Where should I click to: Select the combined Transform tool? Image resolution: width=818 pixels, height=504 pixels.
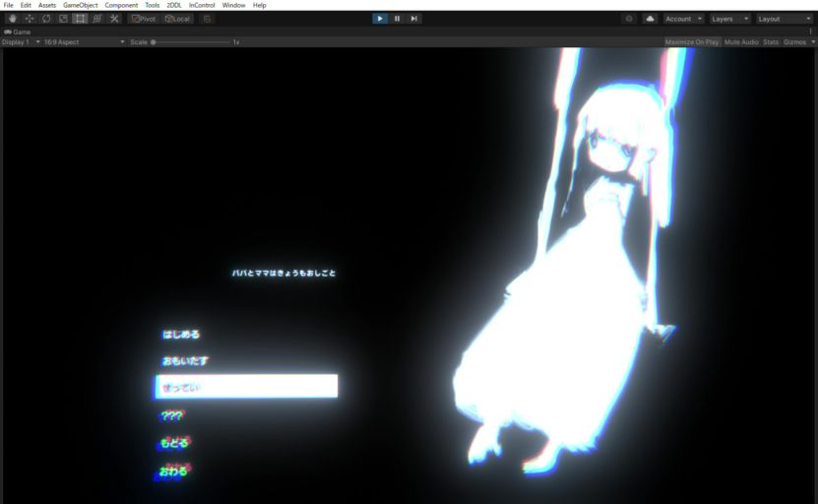point(97,19)
